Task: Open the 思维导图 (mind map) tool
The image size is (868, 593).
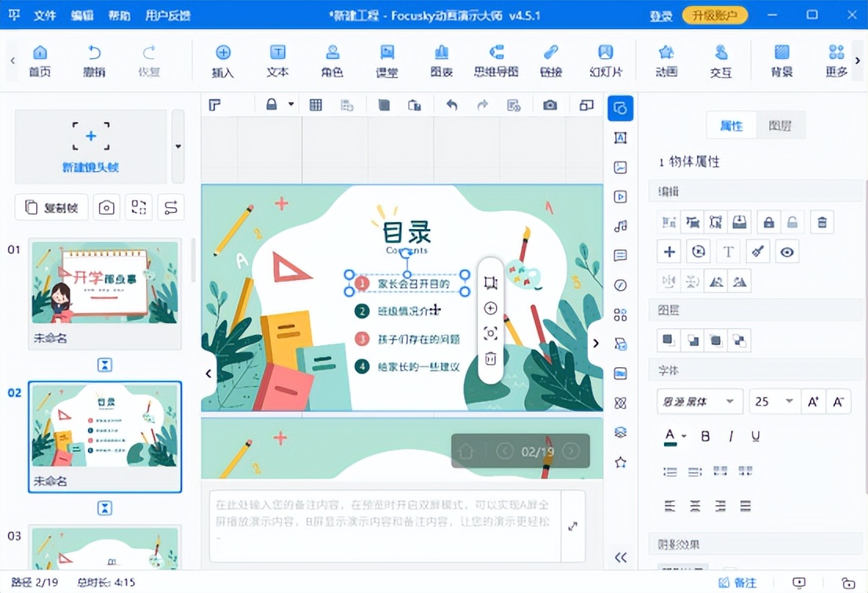Action: click(x=495, y=60)
